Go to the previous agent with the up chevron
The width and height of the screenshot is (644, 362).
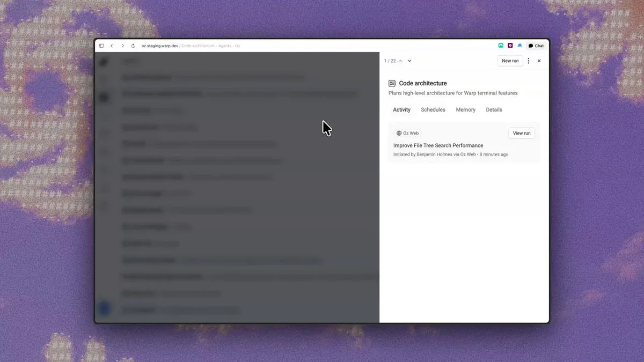pos(400,61)
